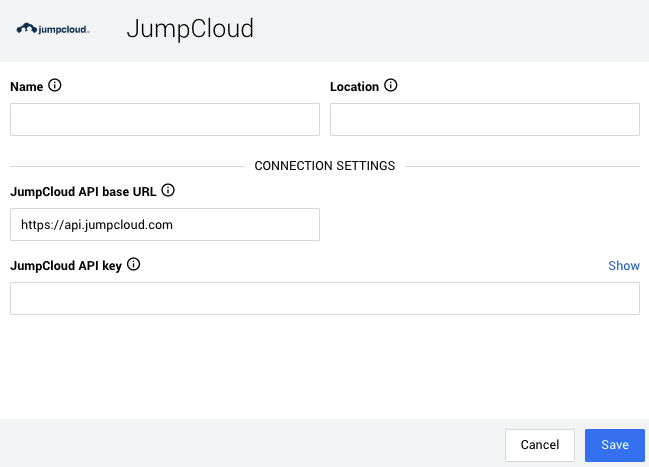Focus the Location input field
This screenshot has width=649, height=467.
485,119
